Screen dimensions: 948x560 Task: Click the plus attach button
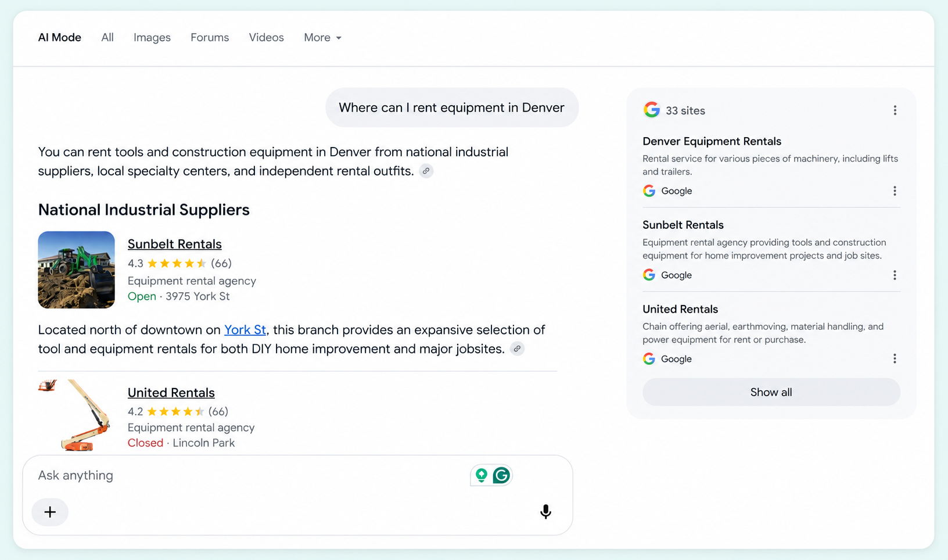tap(50, 512)
